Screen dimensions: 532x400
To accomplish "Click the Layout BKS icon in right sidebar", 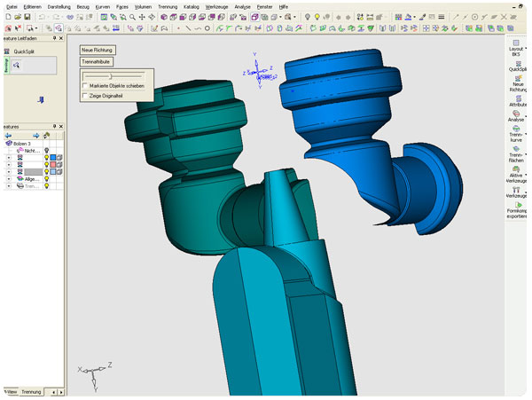I will click(x=515, y=43).
